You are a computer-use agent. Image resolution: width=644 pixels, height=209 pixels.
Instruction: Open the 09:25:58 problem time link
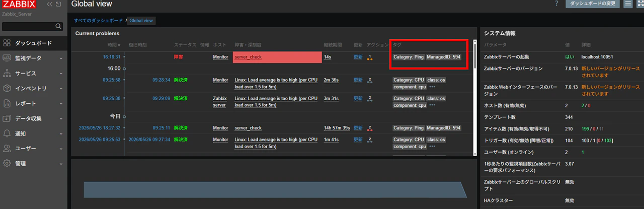[112, 80]
